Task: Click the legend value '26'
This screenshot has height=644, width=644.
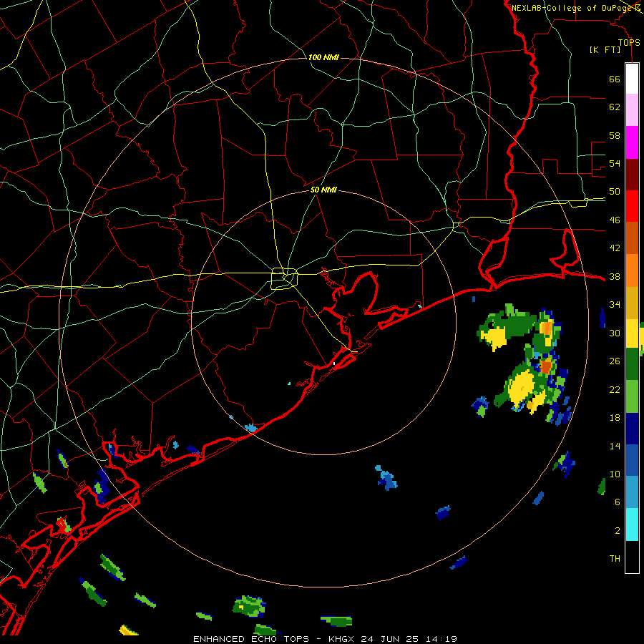Action: click(x=615, y=361)
